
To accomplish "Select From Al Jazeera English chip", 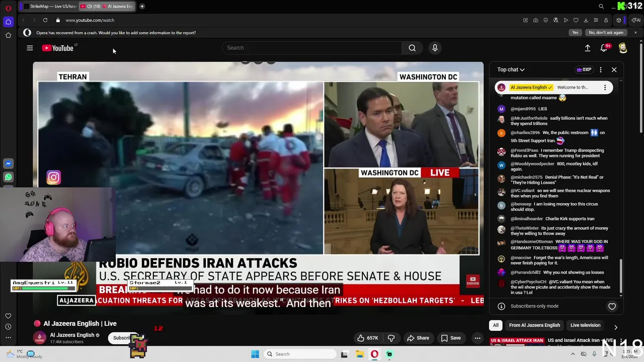I will [534, 325].
